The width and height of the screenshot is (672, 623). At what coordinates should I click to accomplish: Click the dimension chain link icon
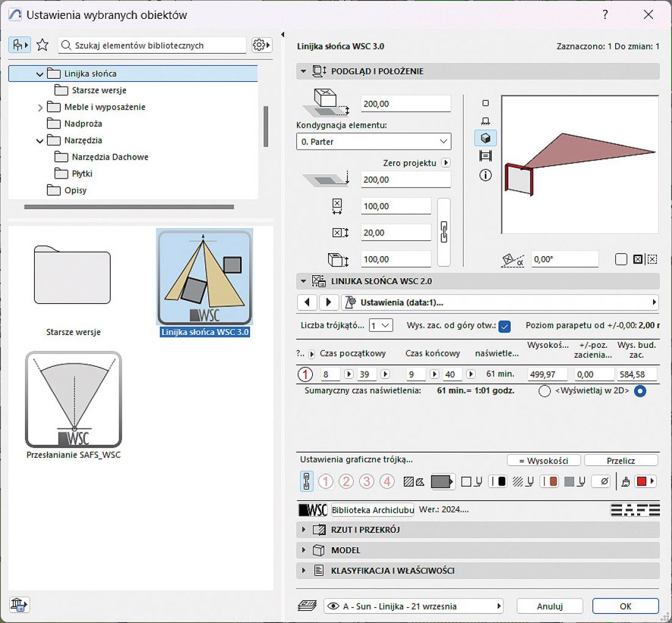coord(444,232)
